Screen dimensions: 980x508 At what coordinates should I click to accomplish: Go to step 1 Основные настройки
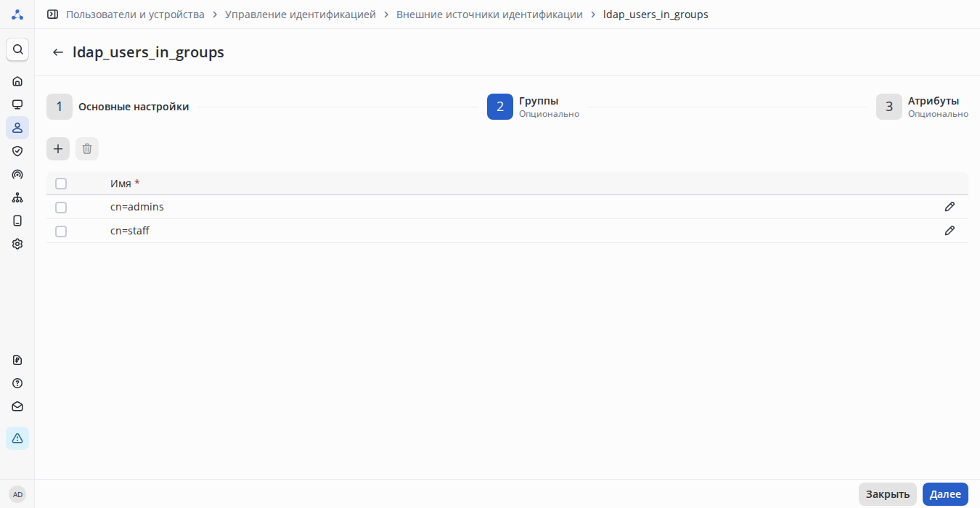click(x=118, y=107)
